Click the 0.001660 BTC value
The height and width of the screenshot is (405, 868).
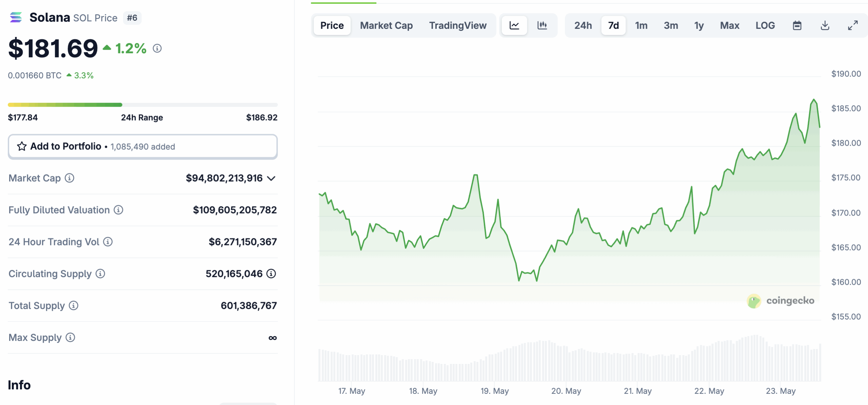tap(35, 75)
